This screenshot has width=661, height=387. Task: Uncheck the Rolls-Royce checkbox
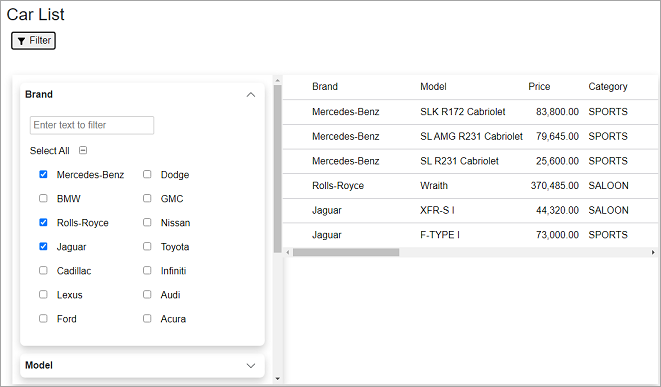coord(43,222)
